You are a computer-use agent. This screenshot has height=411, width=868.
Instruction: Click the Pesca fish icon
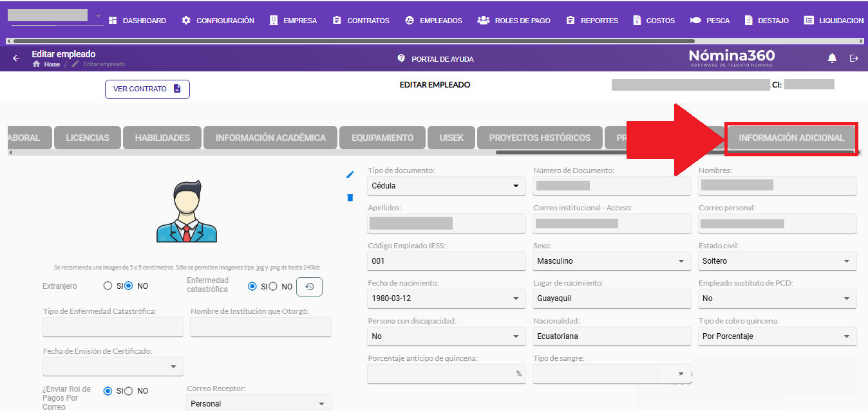click(x=695, y=21)
